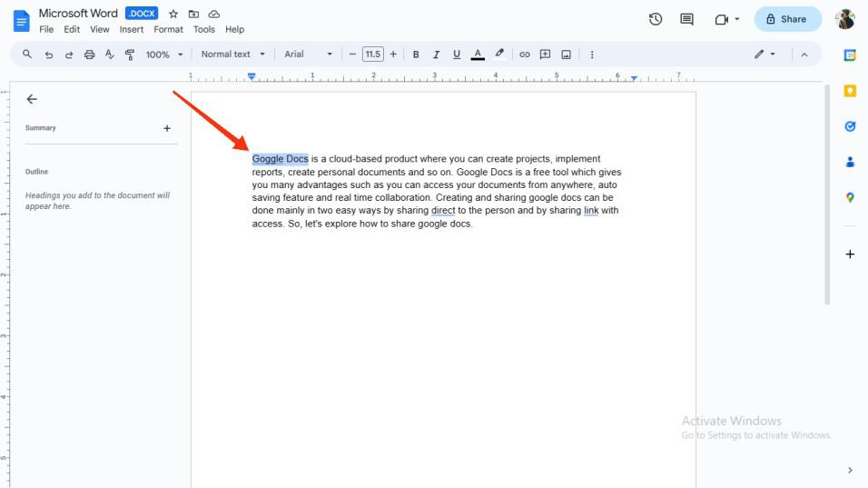The image size is (868, 488).
Task: Open the Google Docs home icon
Action: tap(21, 21)
